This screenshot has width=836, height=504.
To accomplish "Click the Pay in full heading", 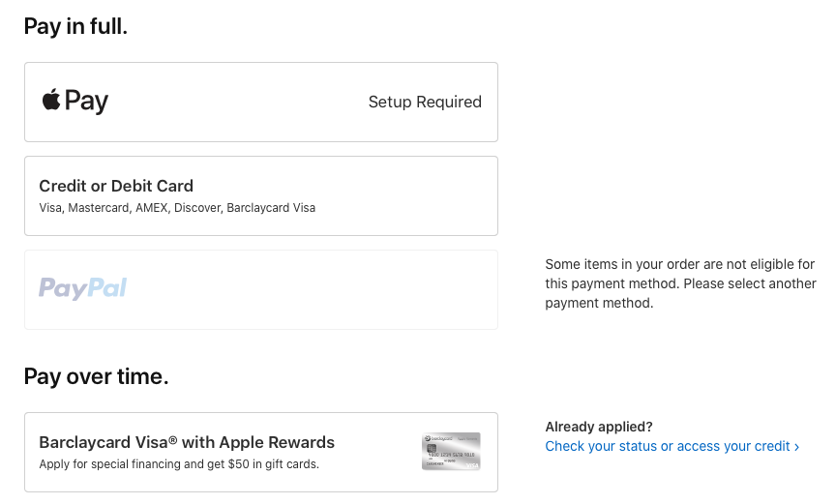I will (75, 27).
